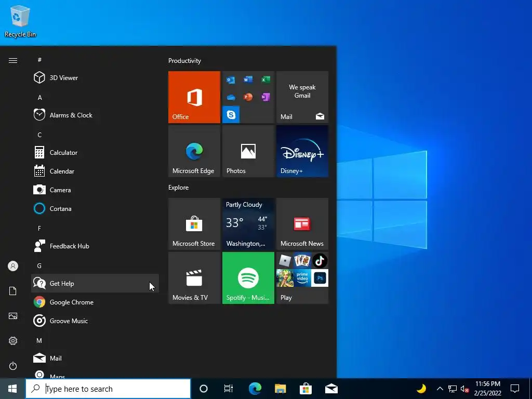
Task: Open the Skype icon in the Office folder tile
Action: point(231,115)
